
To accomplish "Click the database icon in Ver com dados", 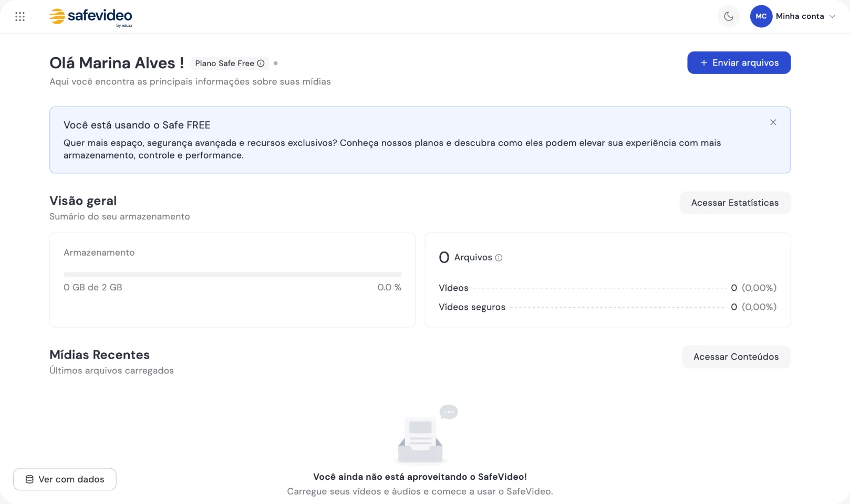I will tap(29, 479).
